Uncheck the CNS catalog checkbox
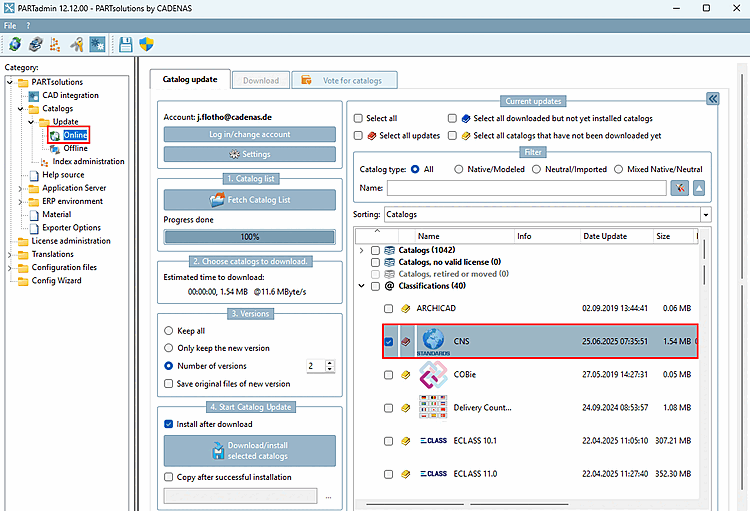The width and height of the screenshot is (750, 511). pyautogui.click(x=388, y=342)
